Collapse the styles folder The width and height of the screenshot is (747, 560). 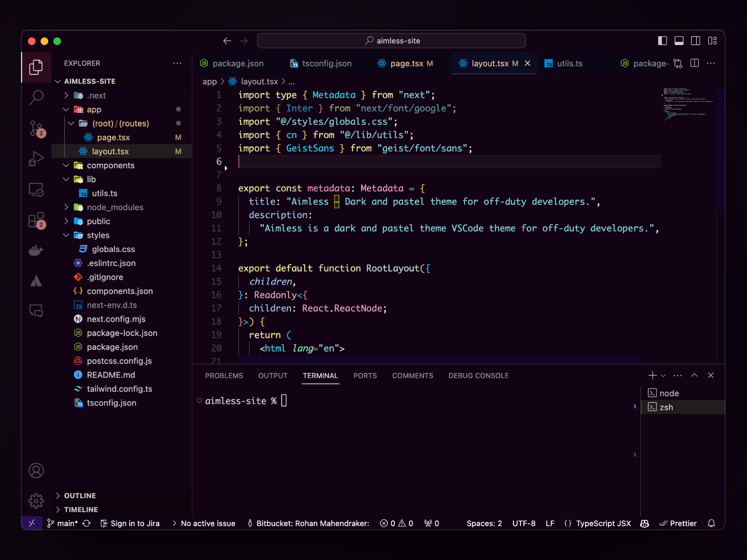pos(66,235)
